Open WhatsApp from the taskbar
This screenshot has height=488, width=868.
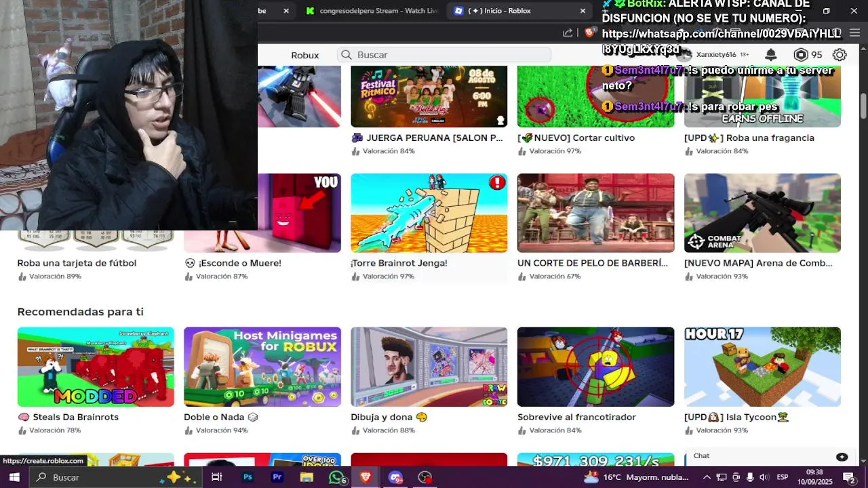coord(336,477)
